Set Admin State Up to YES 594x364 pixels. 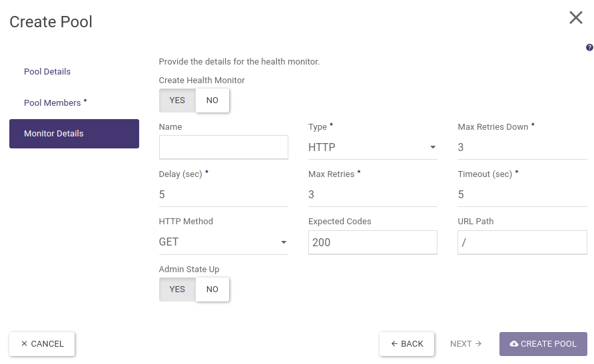click(177, 289)
